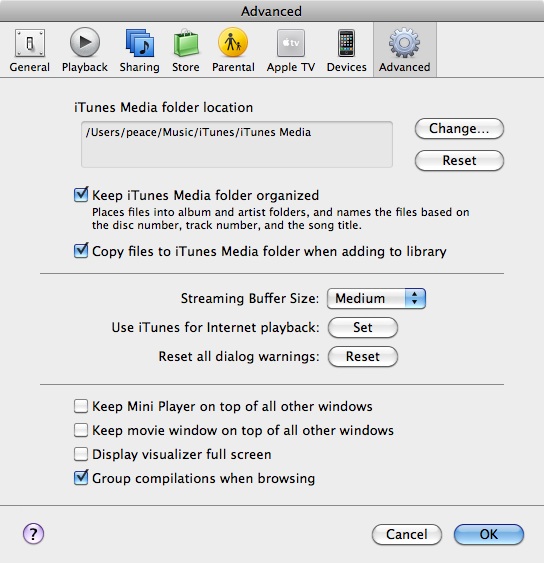Open the Parental controls yellow icon
Image resolution: width=544 pixels, height=563 pixels.
tap(233, 42)
